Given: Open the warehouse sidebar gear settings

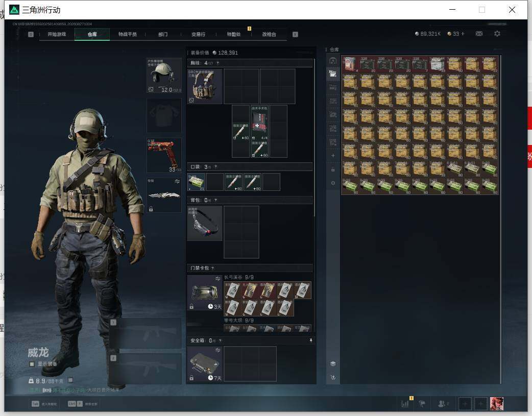Looking at the screenshot, I should pyautogui.click(x=333, y=183).
